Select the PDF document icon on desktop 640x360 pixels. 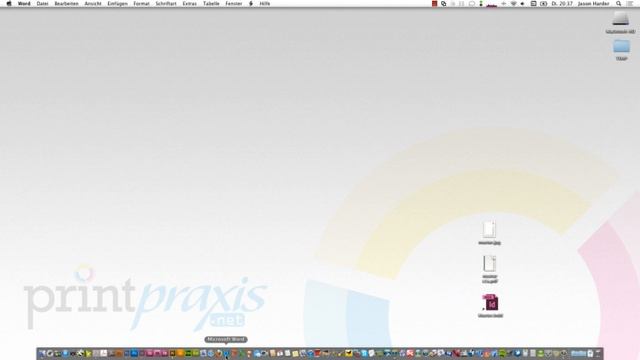point(489,264)
